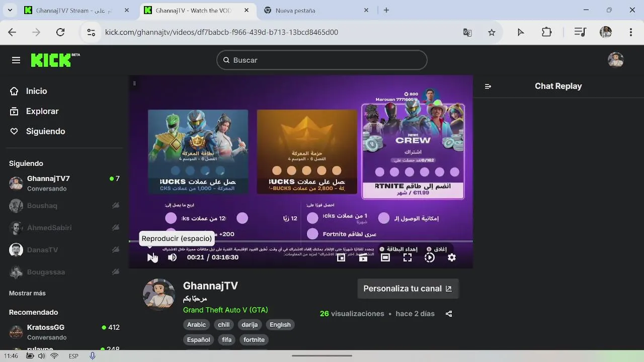Open a new browser tab
This screenshot has height=362, width=644.
tap(386, 10)
